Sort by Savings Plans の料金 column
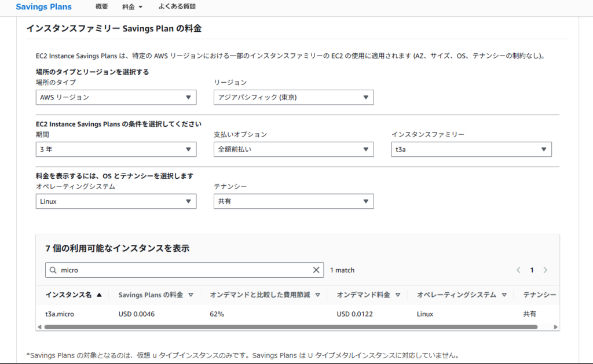Viewport: 593px width, 364px height. click(x=191, y=295)
